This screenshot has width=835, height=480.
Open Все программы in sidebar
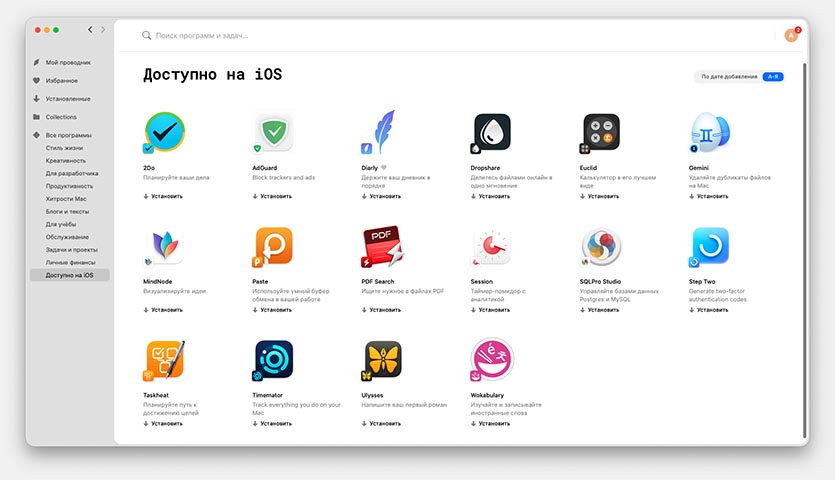pyautogui.click(x=68, y=135)
